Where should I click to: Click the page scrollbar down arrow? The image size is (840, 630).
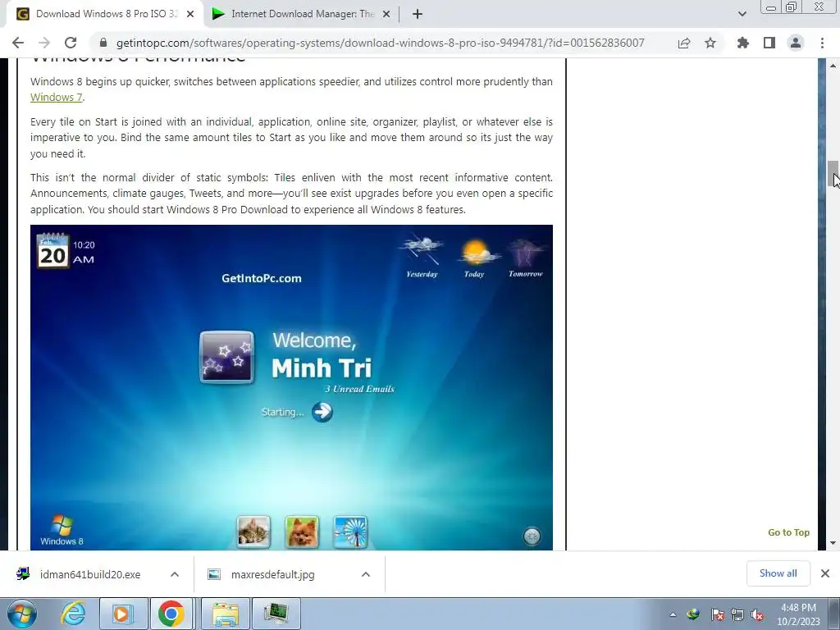click(x=833, y=543)
